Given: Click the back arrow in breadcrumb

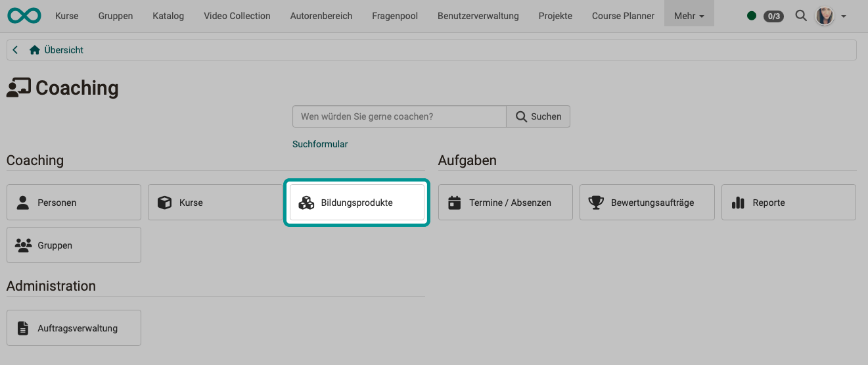Looking at the screenshot, I should (15, 50).
